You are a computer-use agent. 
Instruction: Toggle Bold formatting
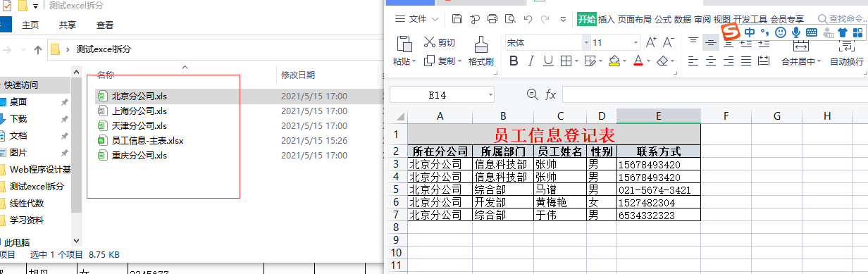coord(513,61)
